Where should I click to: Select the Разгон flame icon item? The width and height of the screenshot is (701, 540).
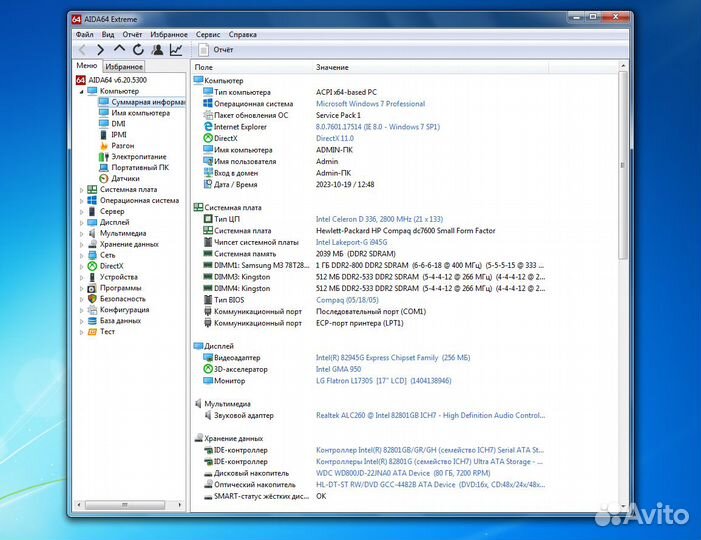[x=104, y=146]
